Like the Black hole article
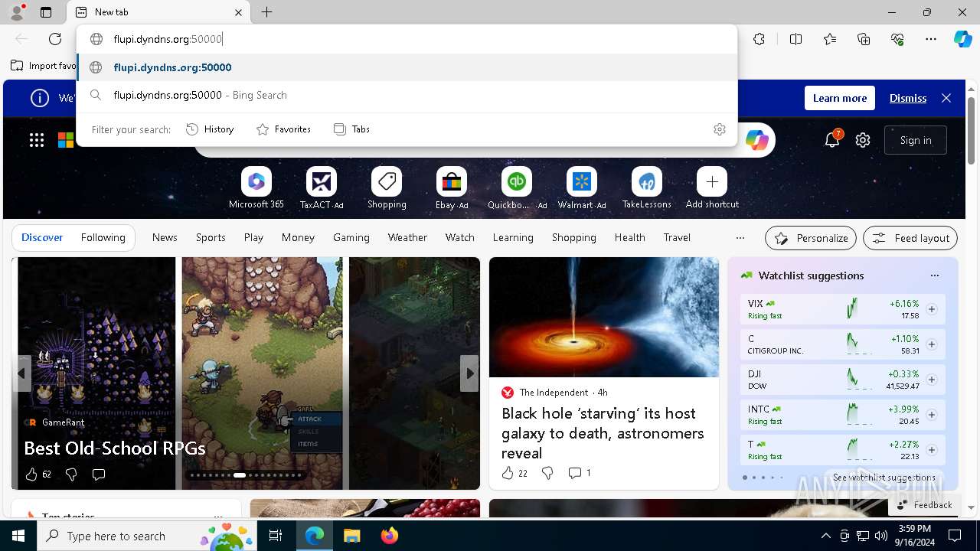Image resolution: width=980 pixels, height=551 pixels. (x=508, y=473)
